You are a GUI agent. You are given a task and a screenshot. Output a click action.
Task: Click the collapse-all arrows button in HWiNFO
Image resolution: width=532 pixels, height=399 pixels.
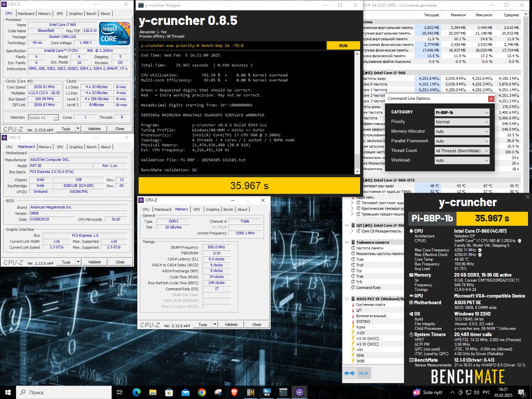pos(364,373)
